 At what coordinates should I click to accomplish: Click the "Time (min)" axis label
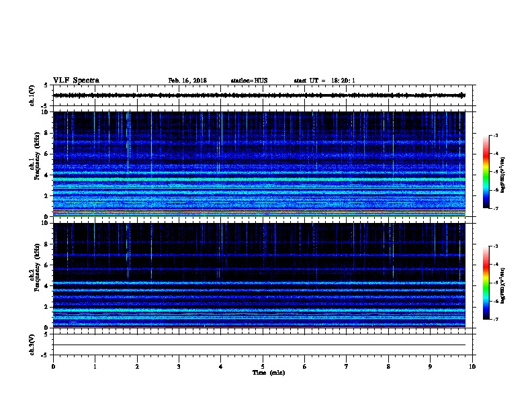[x=269, y=373]
